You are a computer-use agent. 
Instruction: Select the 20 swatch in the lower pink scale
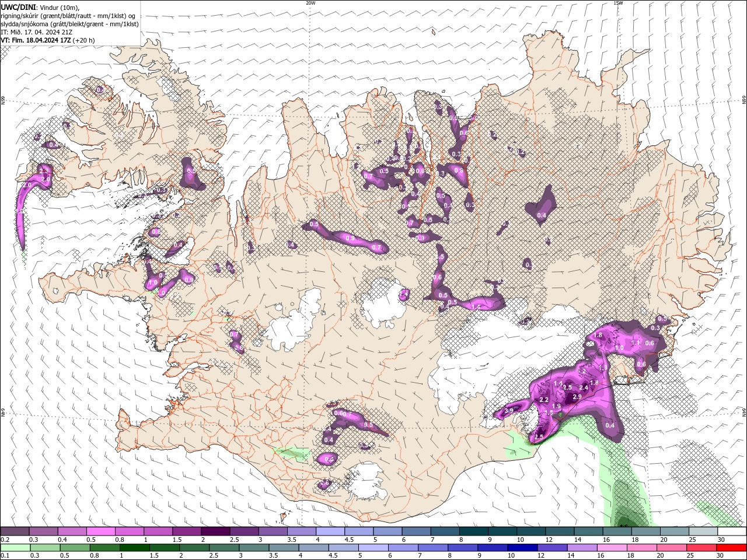pos(671,548)
